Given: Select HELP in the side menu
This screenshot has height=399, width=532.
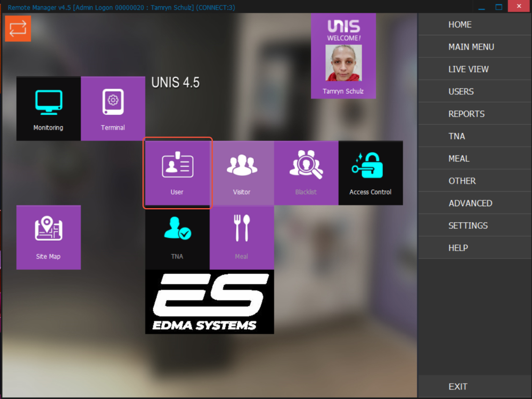Looking at the screenshot, I should tap(475, 248).
